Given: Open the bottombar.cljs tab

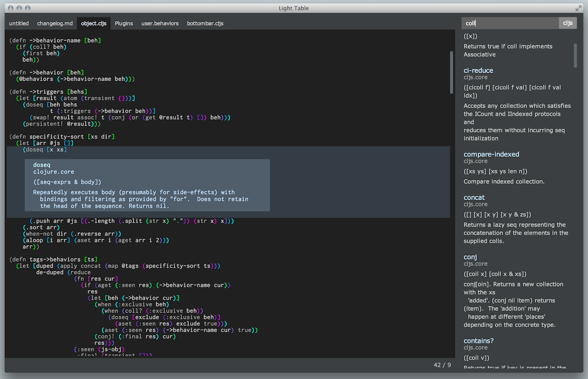Looking at the screenshot, I should click(x=205, y=23).
